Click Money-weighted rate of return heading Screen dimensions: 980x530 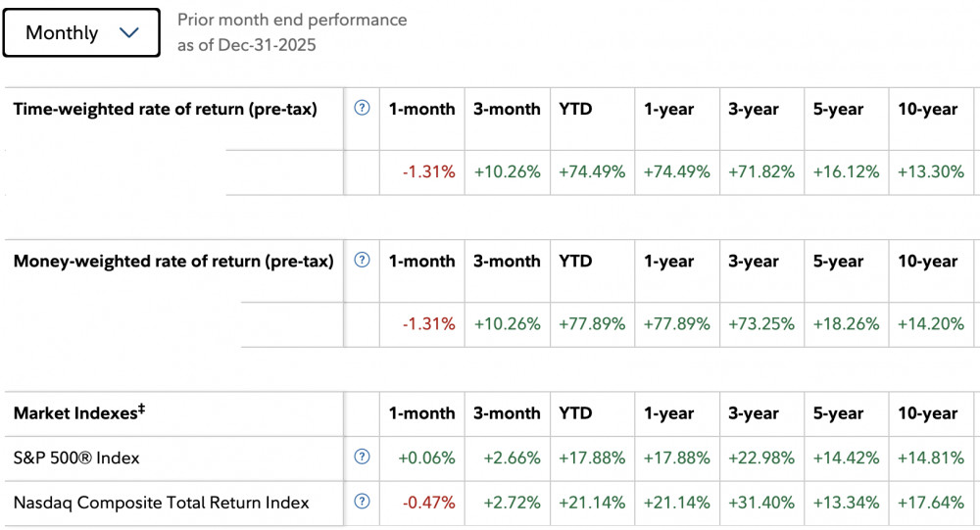click(x=173, y=262)
